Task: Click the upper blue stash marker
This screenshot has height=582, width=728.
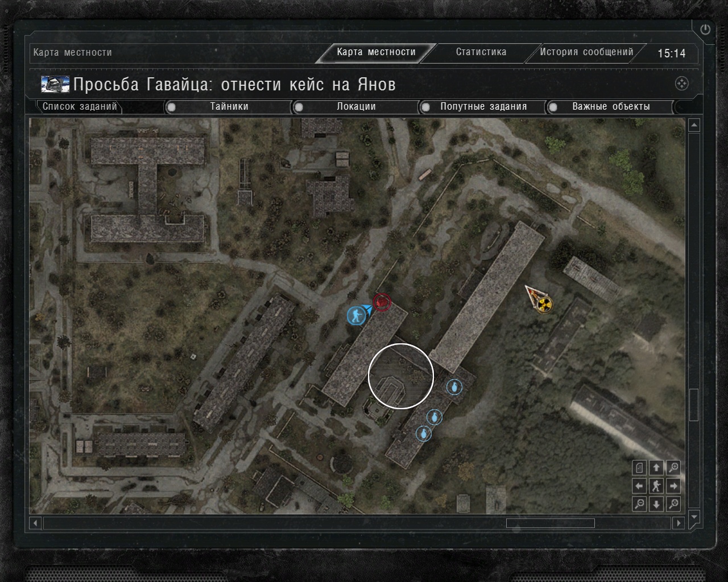Action: (x=453, y=388)
